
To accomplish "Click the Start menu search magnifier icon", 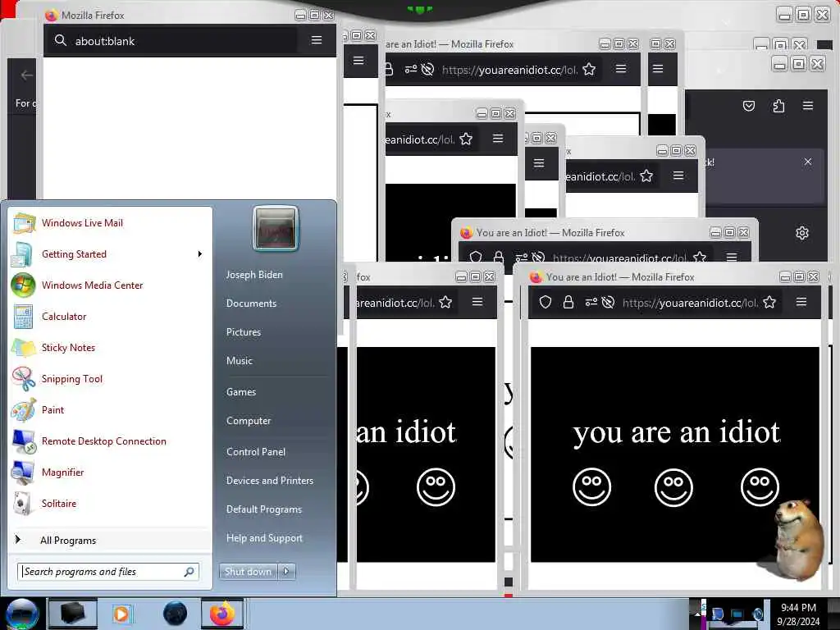I will 189,572.
